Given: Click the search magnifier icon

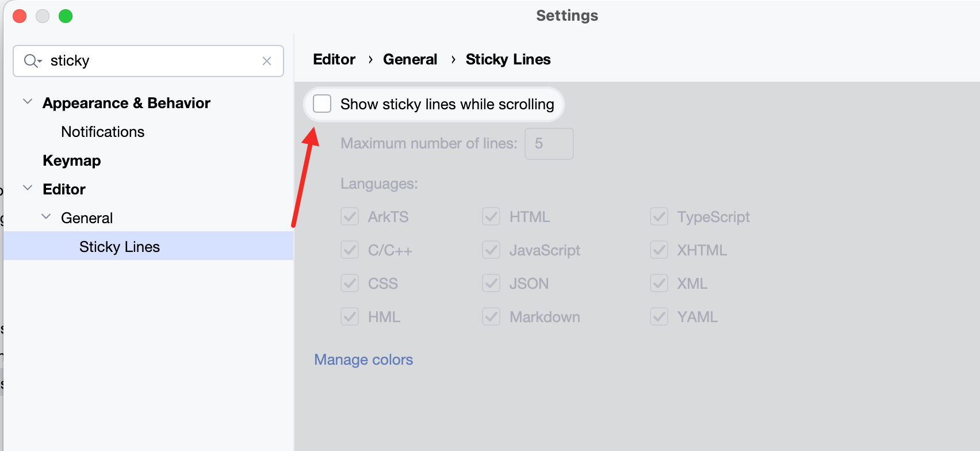Looking at the screenshot, I should (32, 61).
